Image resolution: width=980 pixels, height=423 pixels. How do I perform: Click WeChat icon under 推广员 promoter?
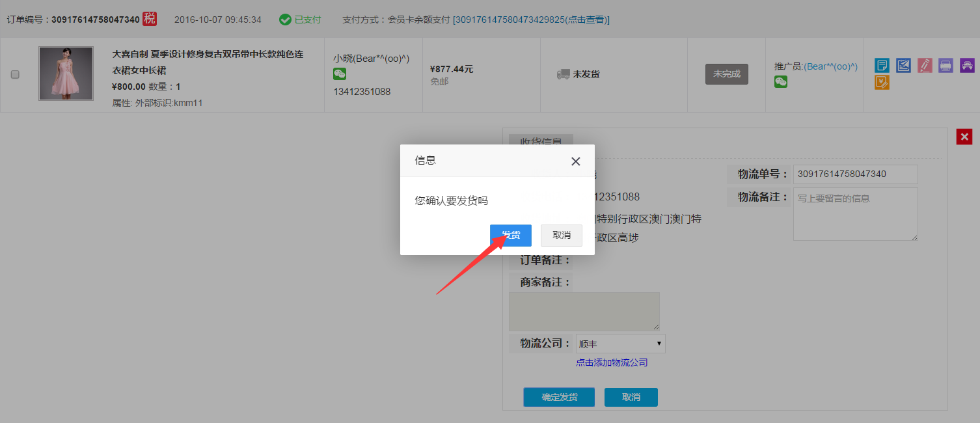(x=781, y=81)
